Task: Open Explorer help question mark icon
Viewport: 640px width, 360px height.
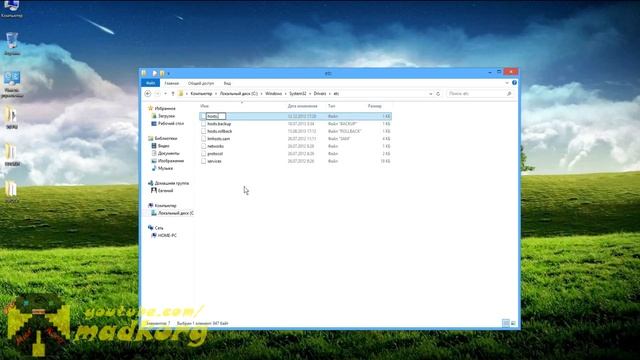Action: 514,83
